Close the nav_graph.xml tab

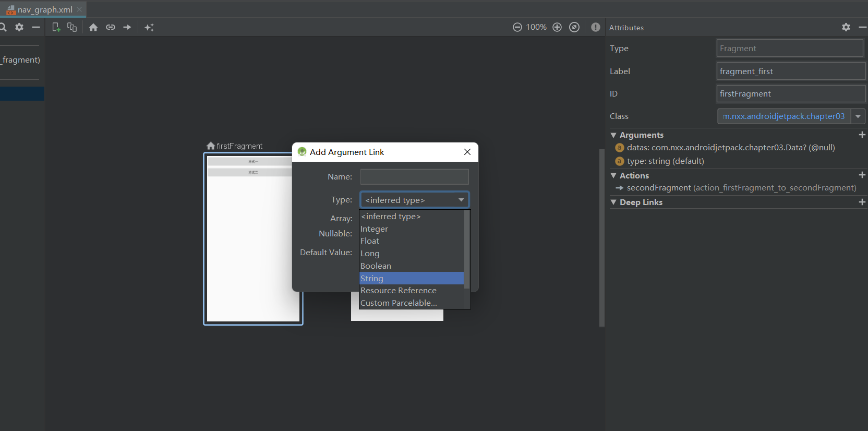tap(79, 9)
